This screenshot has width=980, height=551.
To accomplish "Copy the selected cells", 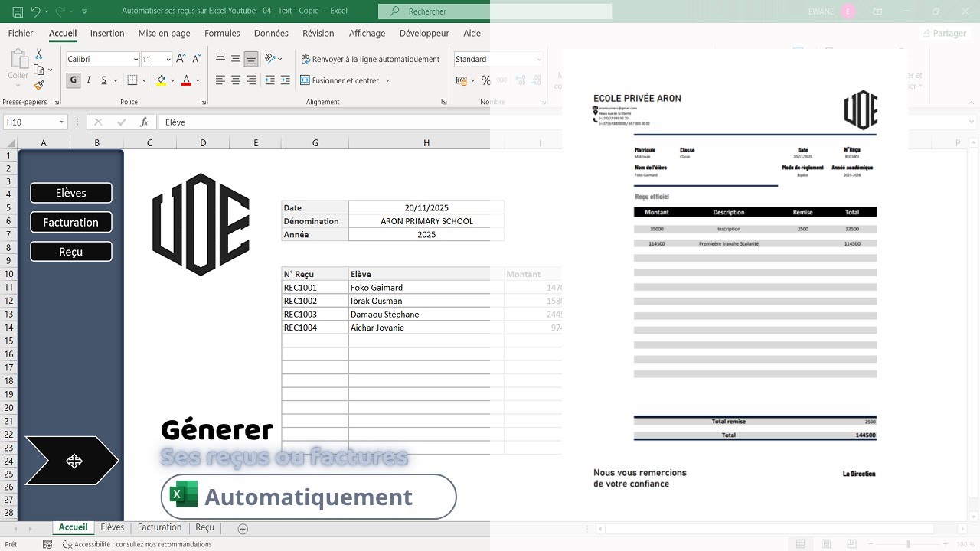I will click(x=39, y=70).
